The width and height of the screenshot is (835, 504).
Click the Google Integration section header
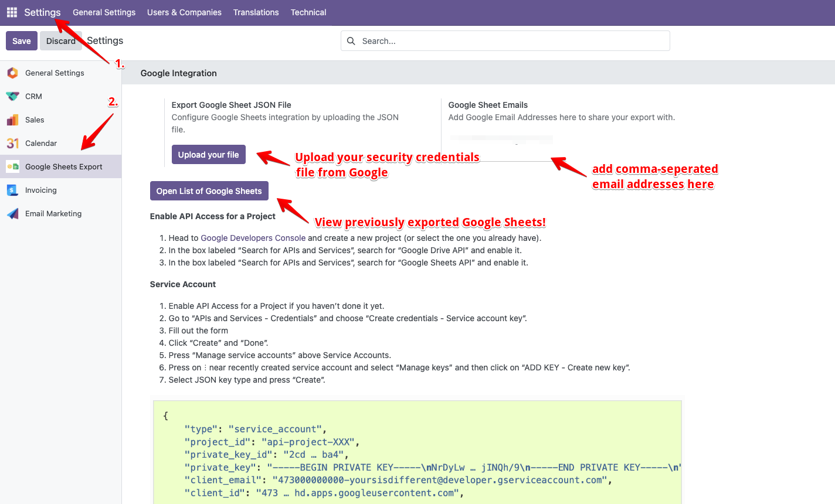(179, 73)
